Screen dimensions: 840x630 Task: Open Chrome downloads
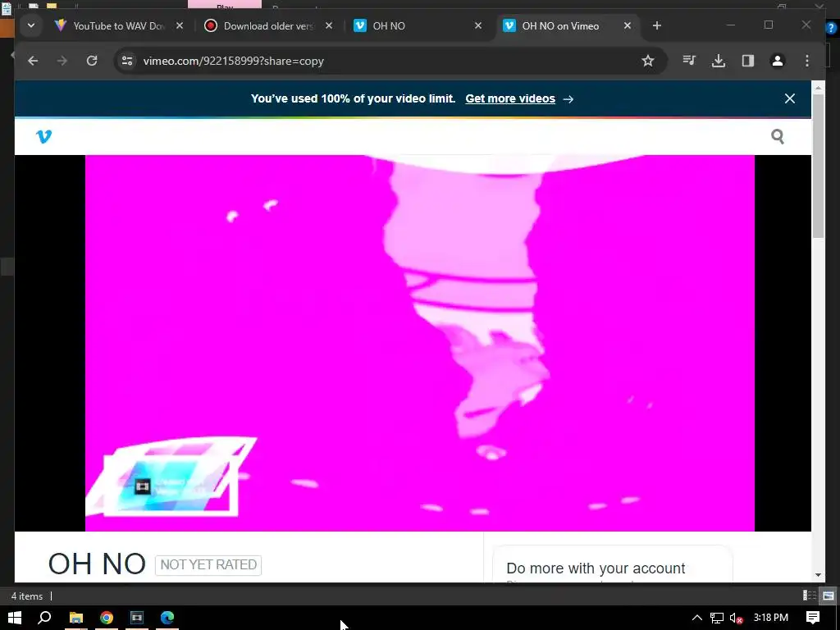point(719,61)
